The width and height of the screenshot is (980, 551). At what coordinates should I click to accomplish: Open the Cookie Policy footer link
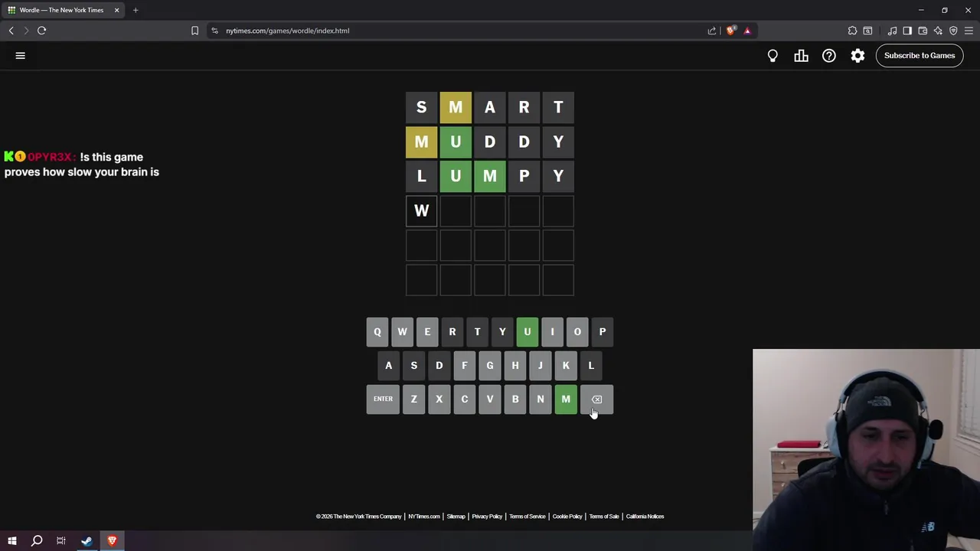(567, 517)
